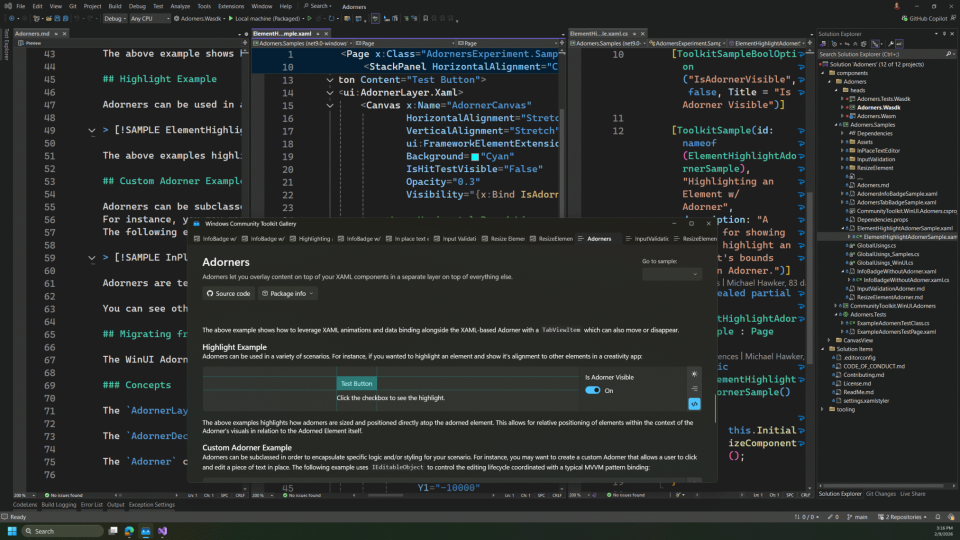
Task: Click the sample text direction lines icon
Action: point(694,389)
